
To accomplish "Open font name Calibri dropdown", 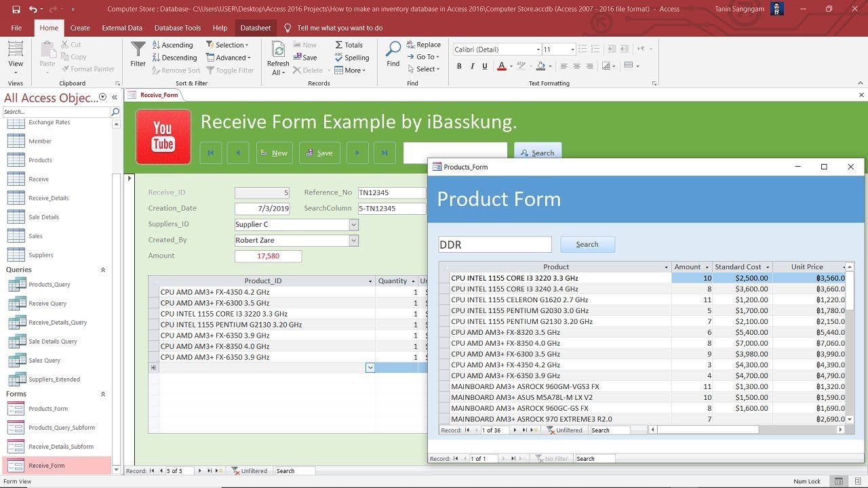I will (538, 49).
